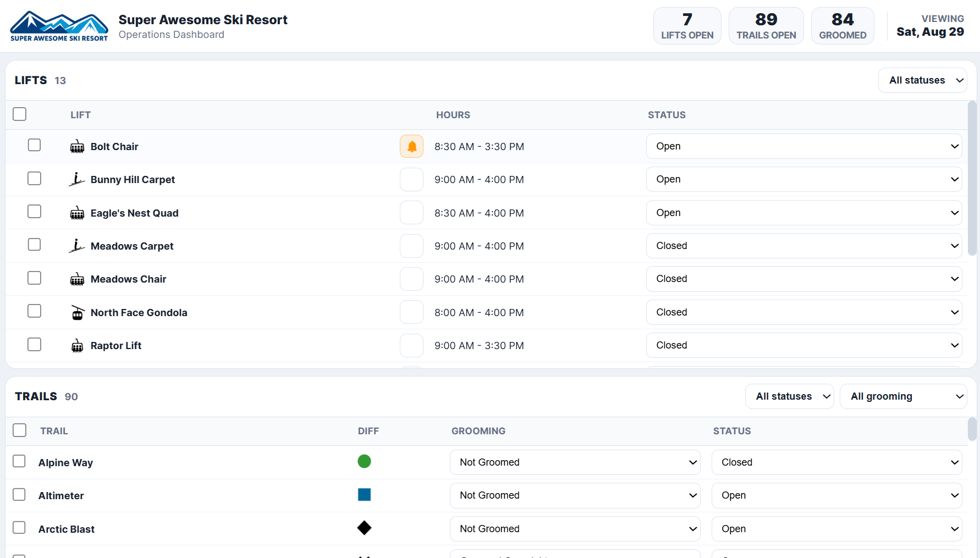Click the 7 Lifts Open stat card
980x558 pixels.
(687, 26)
